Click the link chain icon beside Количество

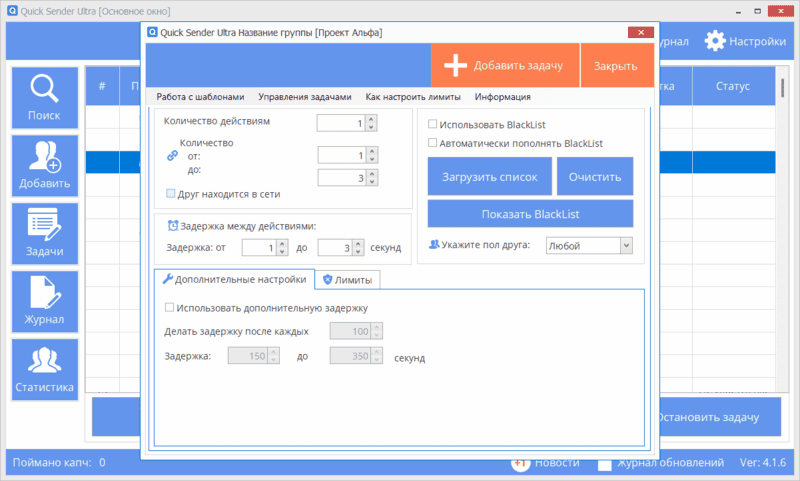(x=172, y=156)
